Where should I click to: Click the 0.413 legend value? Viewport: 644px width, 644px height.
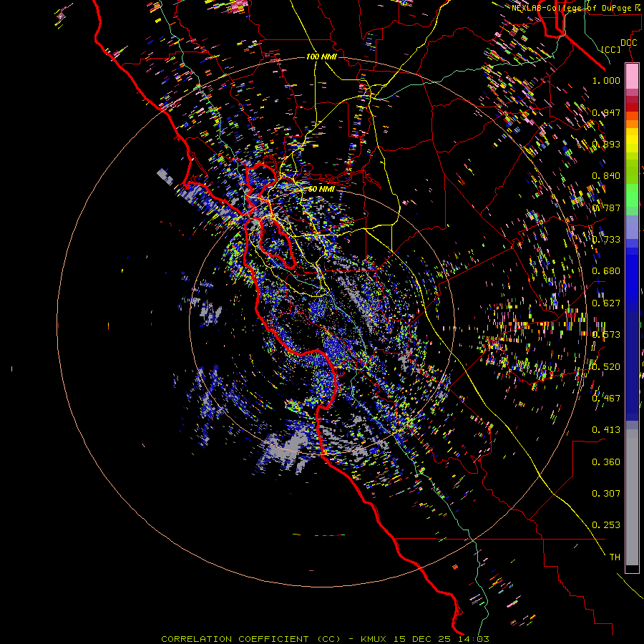606,430
